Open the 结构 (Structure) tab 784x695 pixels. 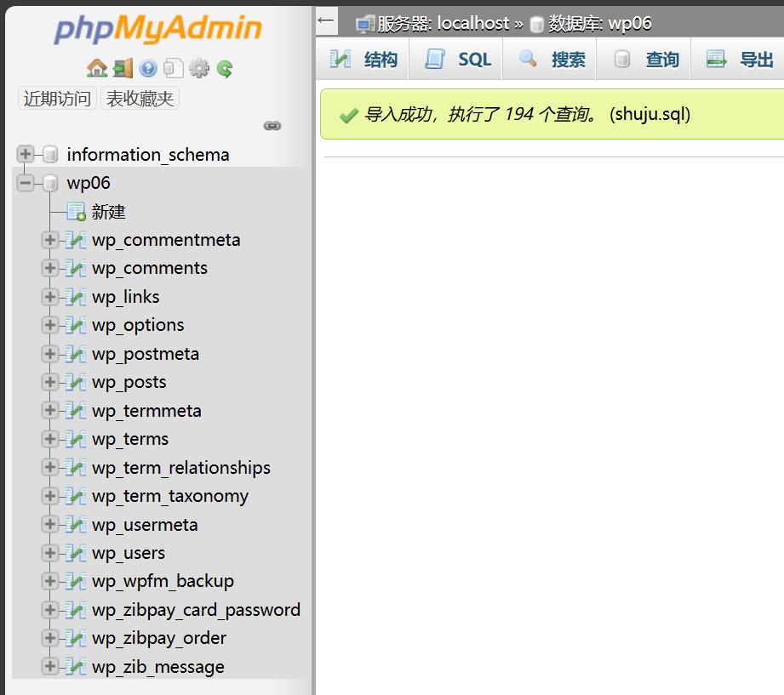click(364, 60)
